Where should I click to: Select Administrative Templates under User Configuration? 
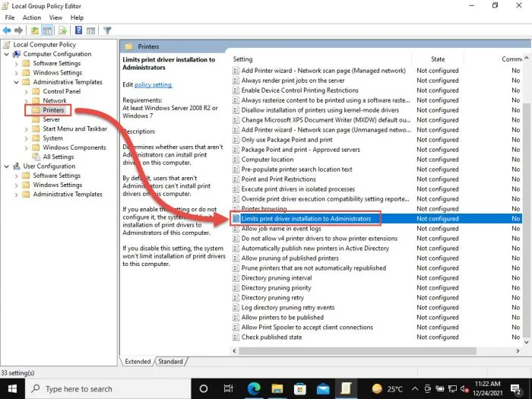[68, 195]
